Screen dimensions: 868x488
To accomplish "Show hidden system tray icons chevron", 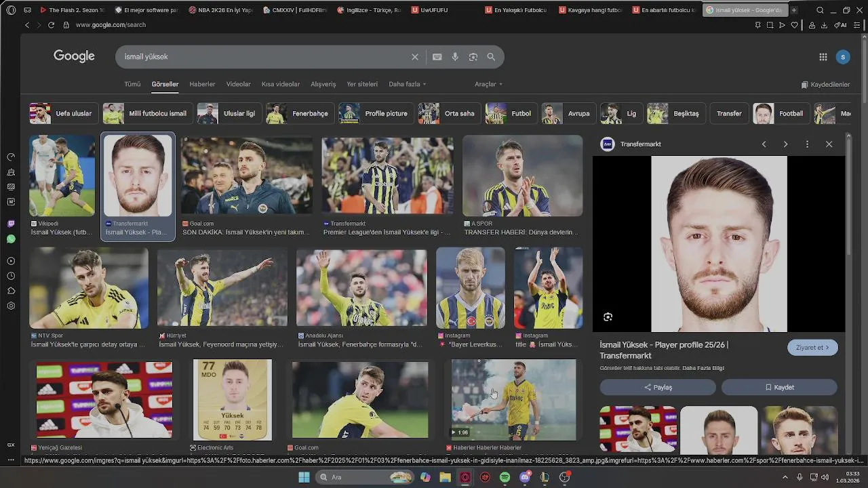I will [785, 477].
